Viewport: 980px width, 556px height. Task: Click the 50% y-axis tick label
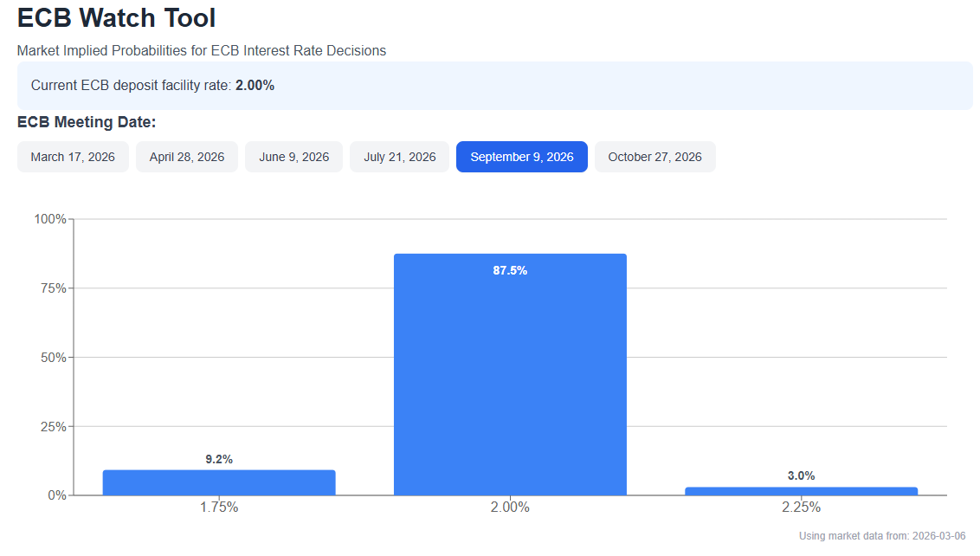[52, 357]
